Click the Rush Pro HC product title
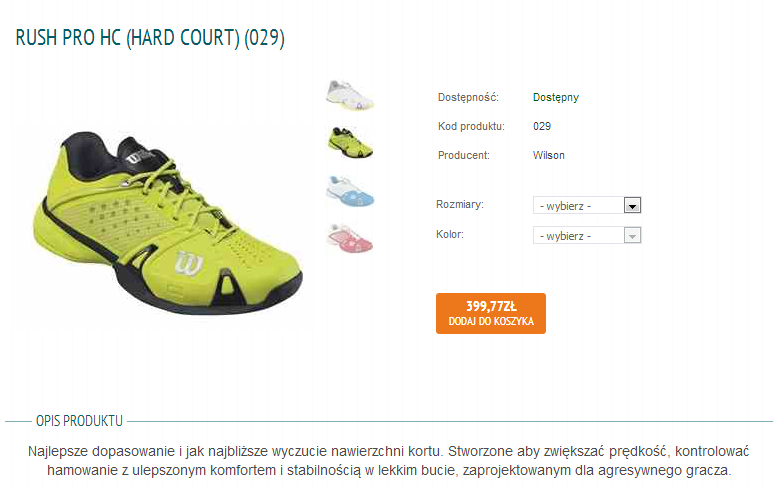777x490 pixels. 150,38
